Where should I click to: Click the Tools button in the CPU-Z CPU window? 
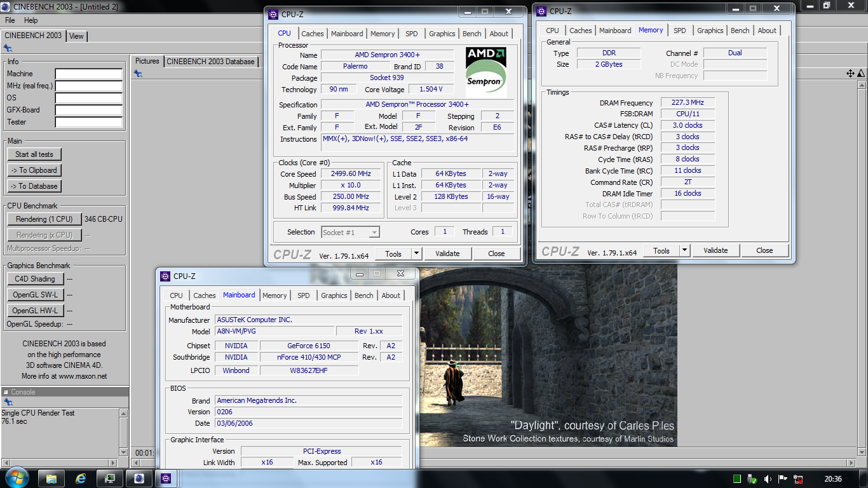coord(393,254)
